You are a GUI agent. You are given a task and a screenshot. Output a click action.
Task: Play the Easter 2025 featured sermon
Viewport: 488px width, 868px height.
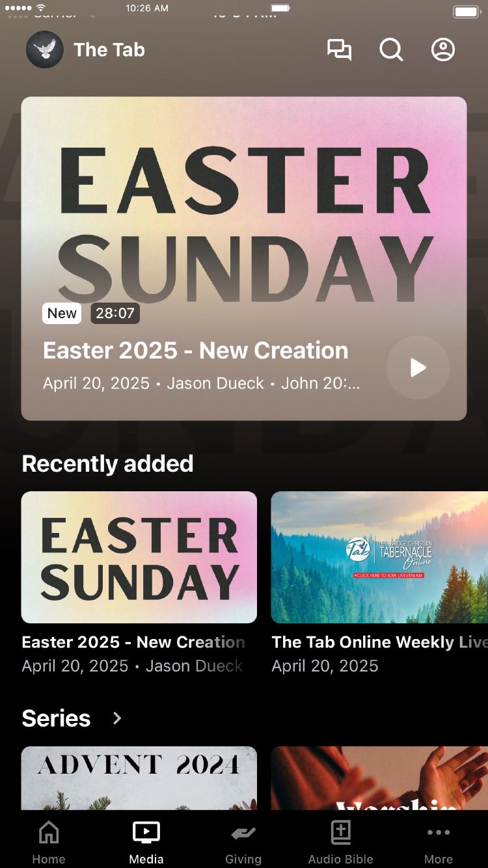click(418, 368)
